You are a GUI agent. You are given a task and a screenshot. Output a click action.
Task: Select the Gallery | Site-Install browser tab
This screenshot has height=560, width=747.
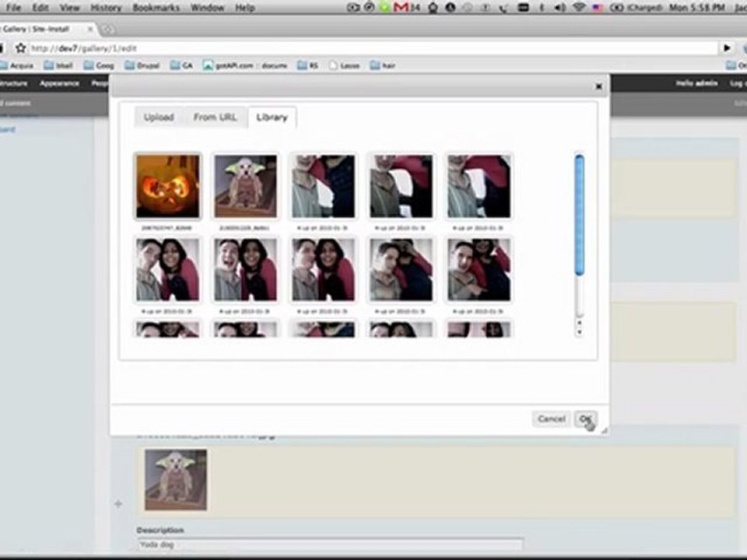47,29
